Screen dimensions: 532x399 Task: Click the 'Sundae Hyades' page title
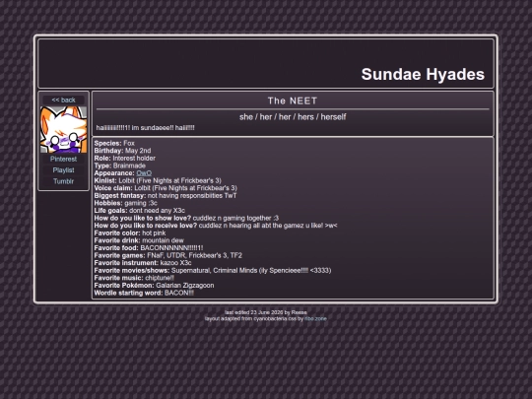[423, 74]
